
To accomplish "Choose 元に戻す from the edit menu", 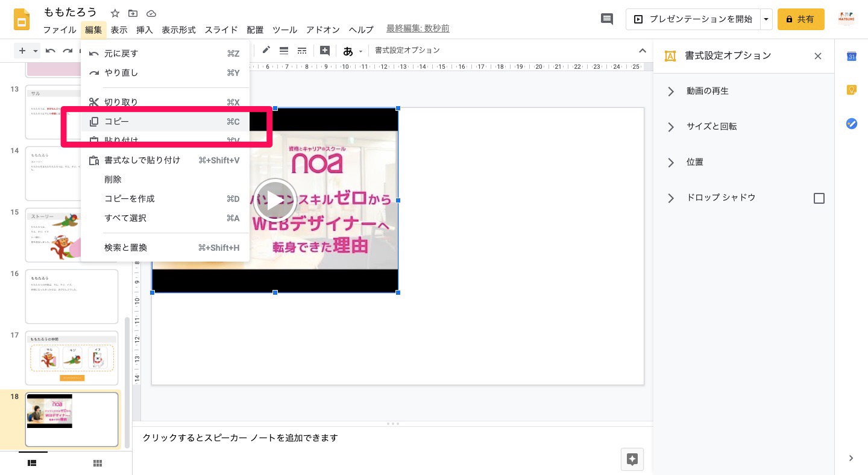I will click(x=165, y=54).
